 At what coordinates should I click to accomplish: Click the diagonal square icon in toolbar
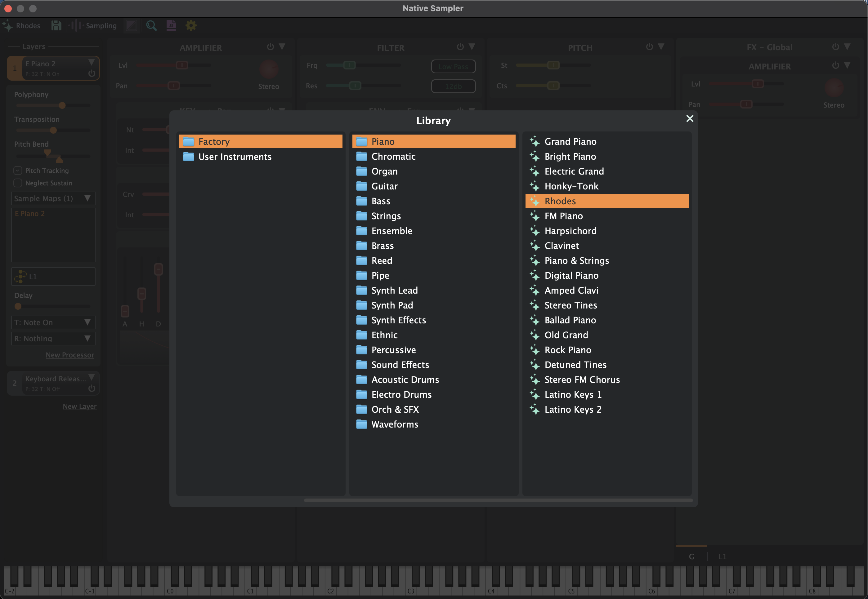132,25
